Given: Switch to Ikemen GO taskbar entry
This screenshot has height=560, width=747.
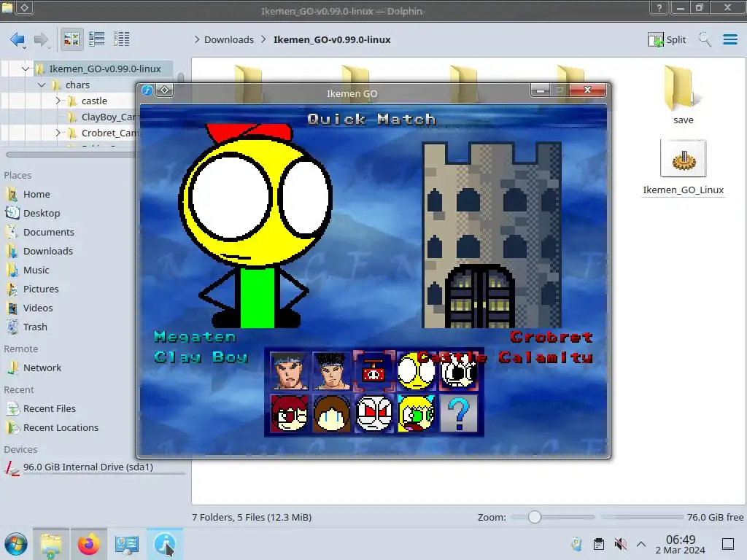Looking at the screenshot, I should (164, 544).
